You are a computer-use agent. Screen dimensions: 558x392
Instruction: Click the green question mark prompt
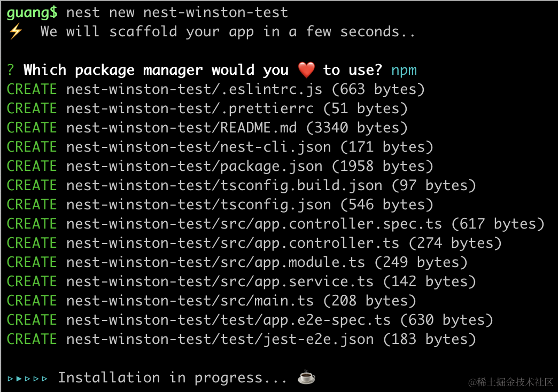(x=11, y=70)
